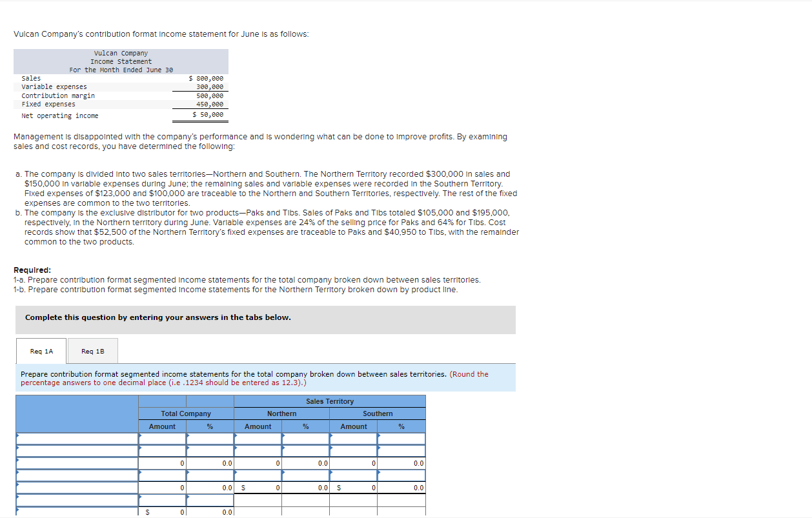Select second-row Northern Amount input
812x518 pixels.
258,451
